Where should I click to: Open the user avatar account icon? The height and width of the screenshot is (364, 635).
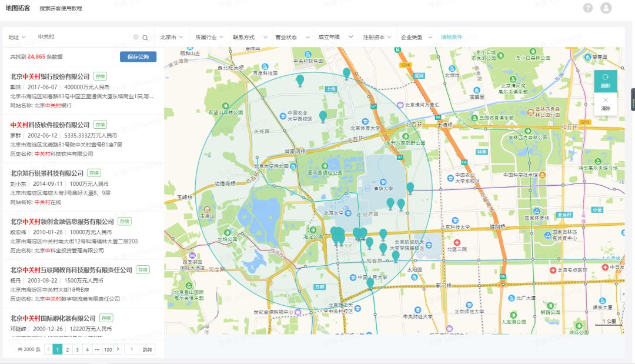[x=606, y=8]
